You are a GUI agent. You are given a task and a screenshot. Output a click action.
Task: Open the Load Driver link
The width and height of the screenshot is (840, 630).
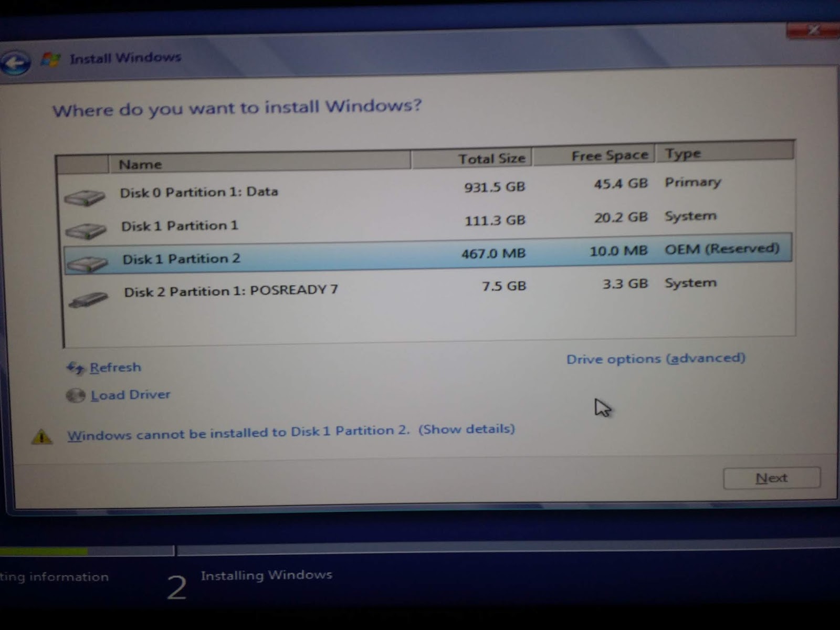(x=130, y=395)
